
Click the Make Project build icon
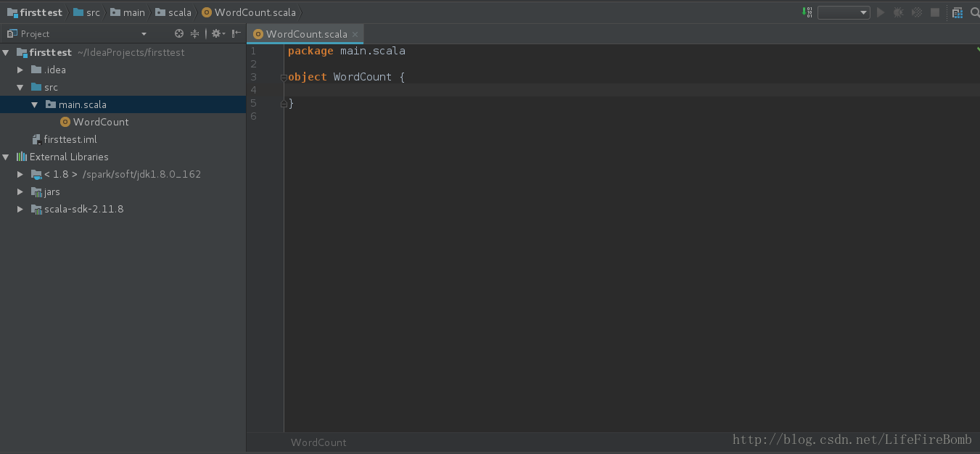click(x=807, y=12)
